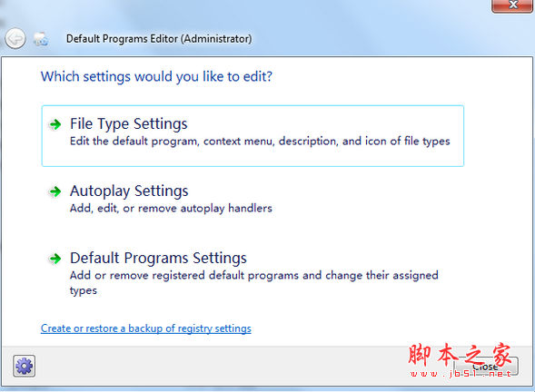Open the gear options button at bottom left
Image resolution: width=535 pixels, height=392 pixels.
(x=24, y=366)
